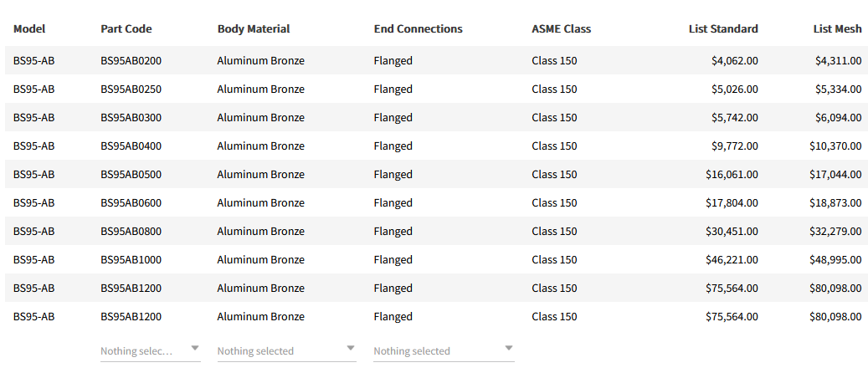Click part code BS95AB0400

(x=131, y=146)
